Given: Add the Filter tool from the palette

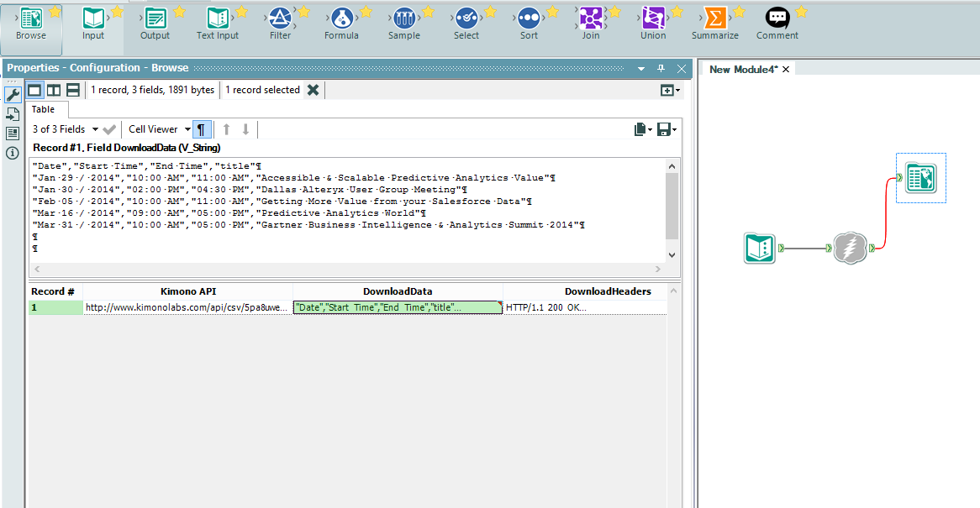Looking at the screenshot, I should point(280,24).
